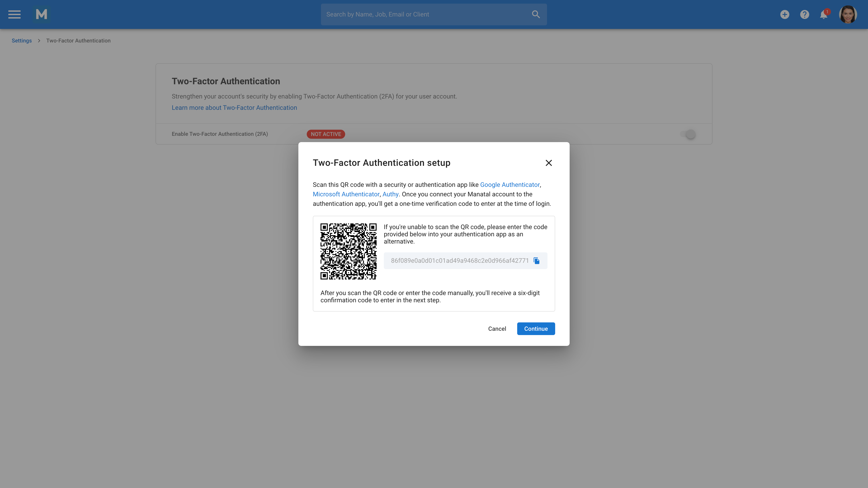868x488 pixels.
Task: Copy the 2FA secret code
Action: (x=536, y=261)
